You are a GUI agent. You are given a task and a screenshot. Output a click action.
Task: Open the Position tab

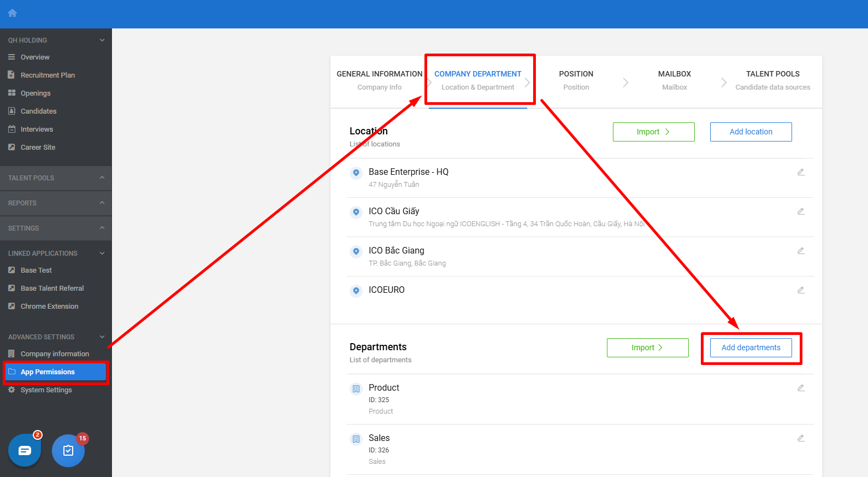576,80
